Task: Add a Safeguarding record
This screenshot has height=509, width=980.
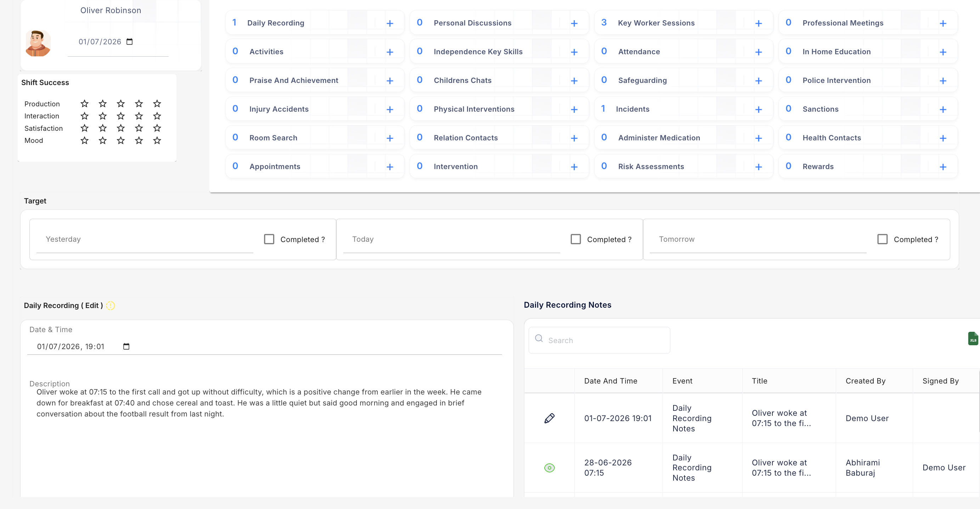Action: (758, 81)
